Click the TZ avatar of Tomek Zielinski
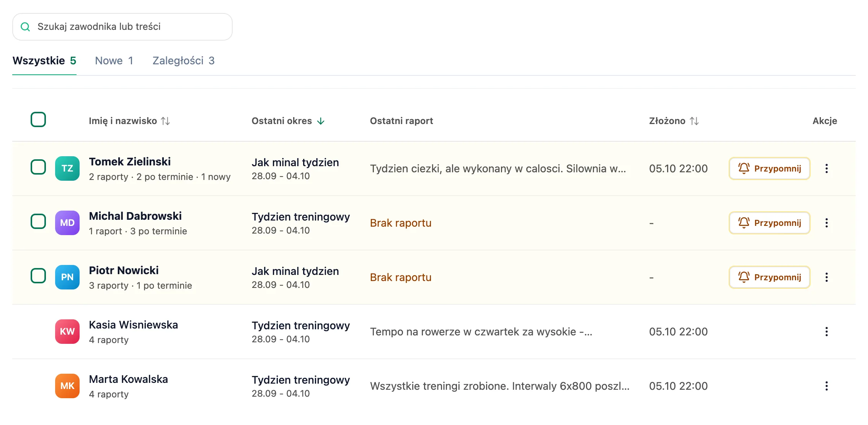This screenshot has width=868, height=425. (67, 168)
